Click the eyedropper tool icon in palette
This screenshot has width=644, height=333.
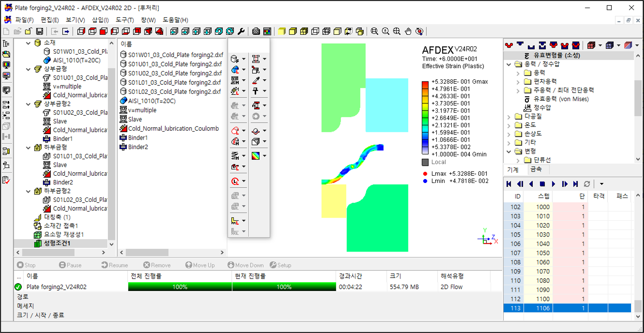tap(256, 80)
